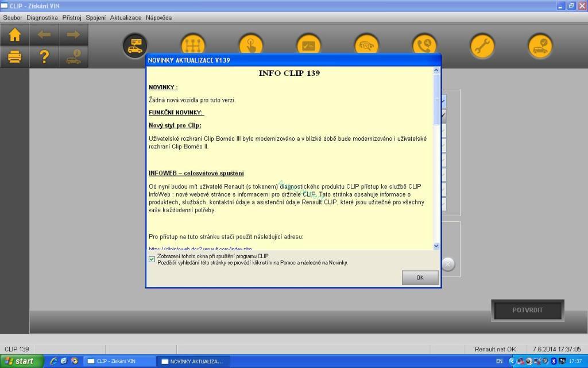Switch to 'CLIP - Získání VIN' taskbar item

119,361
